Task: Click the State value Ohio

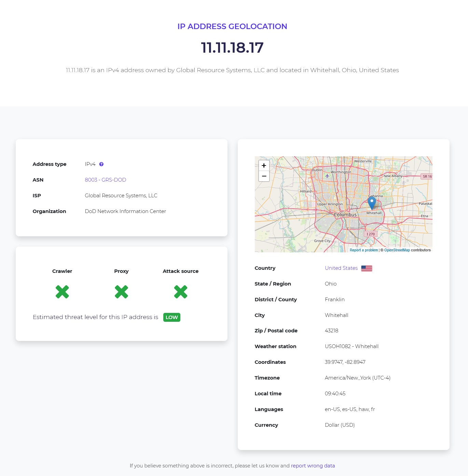Action: (x=331, y=284)
